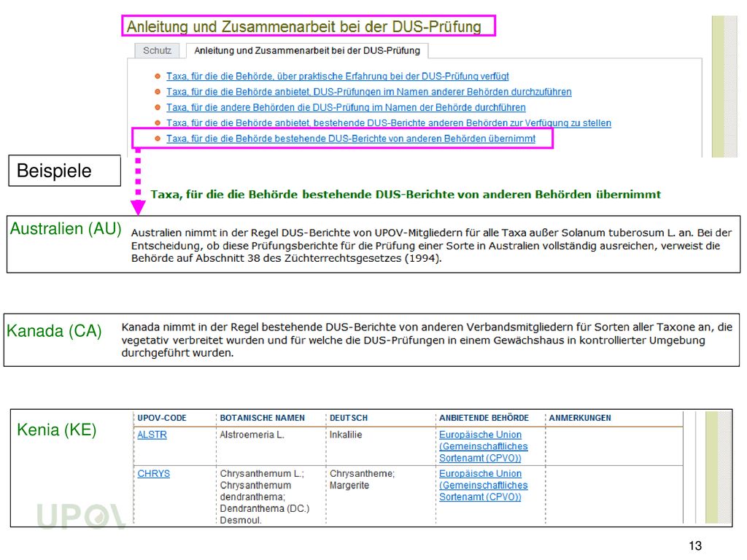Switch to the Schutz tab
This screenshot has width=747, height=560.
point(158,50)
